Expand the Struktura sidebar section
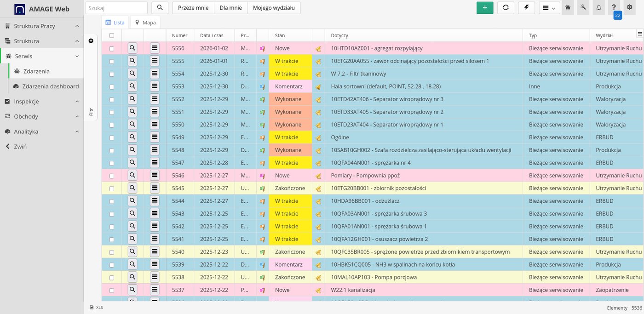 42,41
